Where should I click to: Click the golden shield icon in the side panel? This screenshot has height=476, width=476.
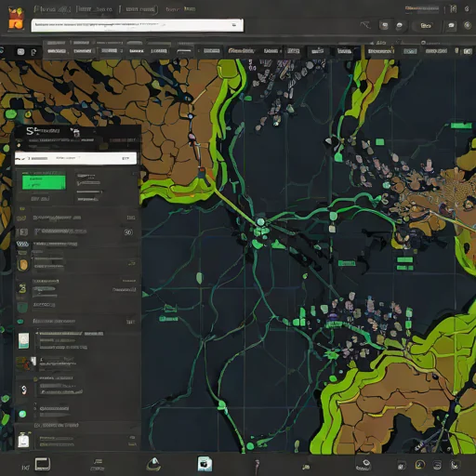(23, 265)
